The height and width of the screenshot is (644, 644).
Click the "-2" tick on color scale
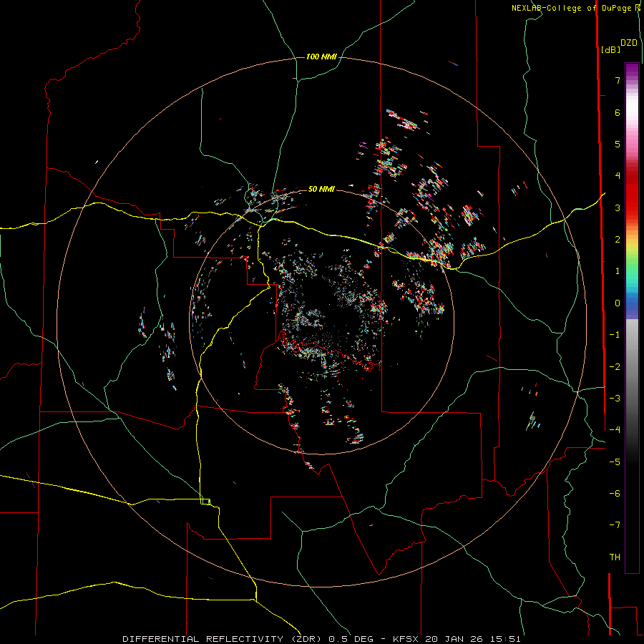[x=615, y=367]
